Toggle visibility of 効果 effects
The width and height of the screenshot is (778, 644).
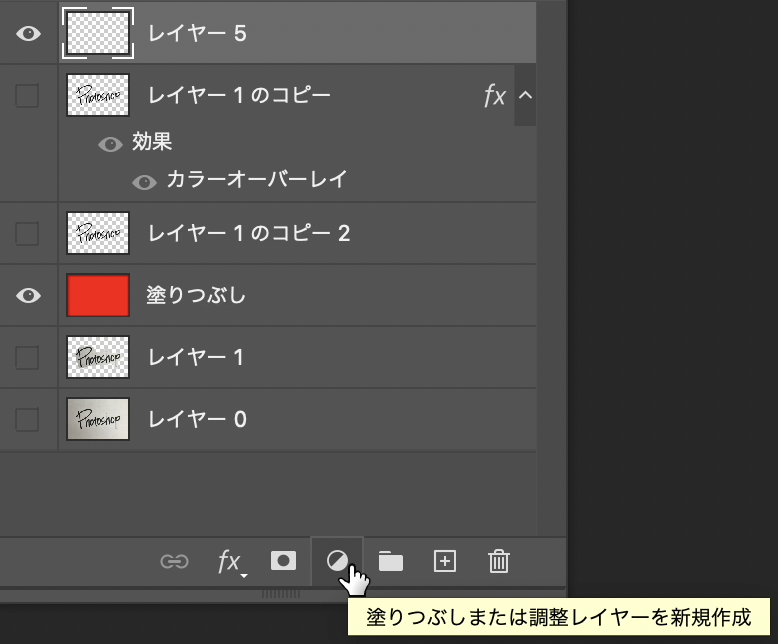coord(110,144)
